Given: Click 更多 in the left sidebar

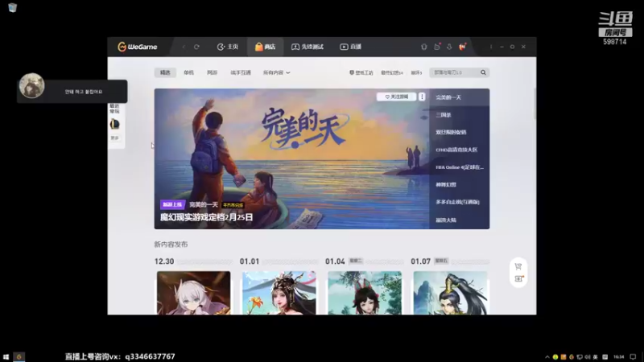Looking at the screenshot, I should point(114,138).
